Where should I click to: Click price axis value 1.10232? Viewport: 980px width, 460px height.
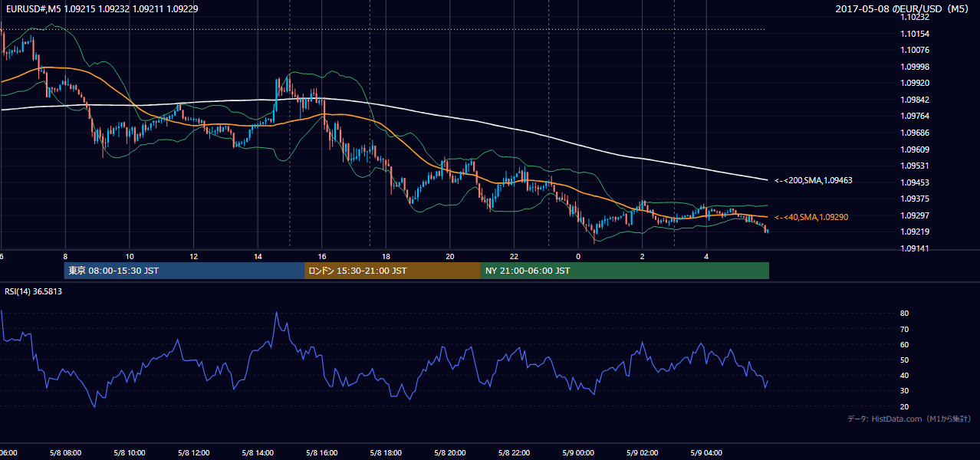pyautogui.click(x=915, y=17)
